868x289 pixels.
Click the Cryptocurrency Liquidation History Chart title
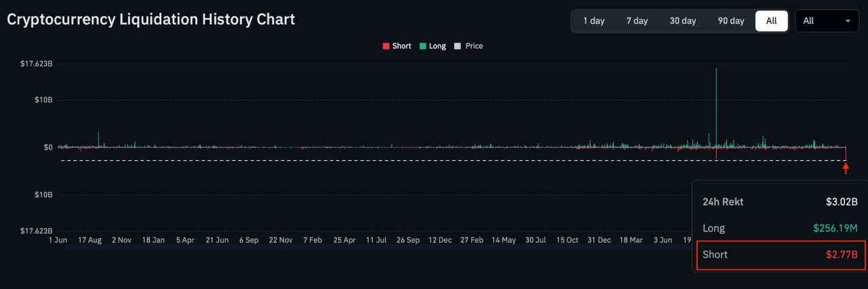[x=151, y=19]
